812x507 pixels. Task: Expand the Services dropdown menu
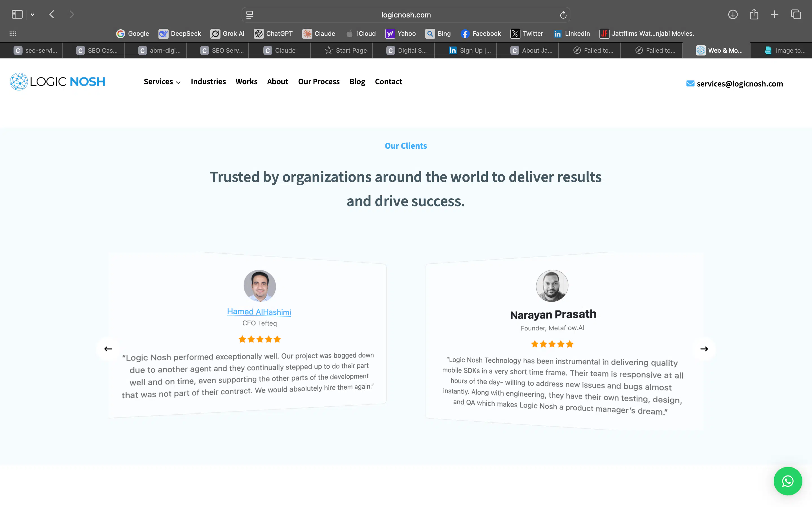[162, 81]
